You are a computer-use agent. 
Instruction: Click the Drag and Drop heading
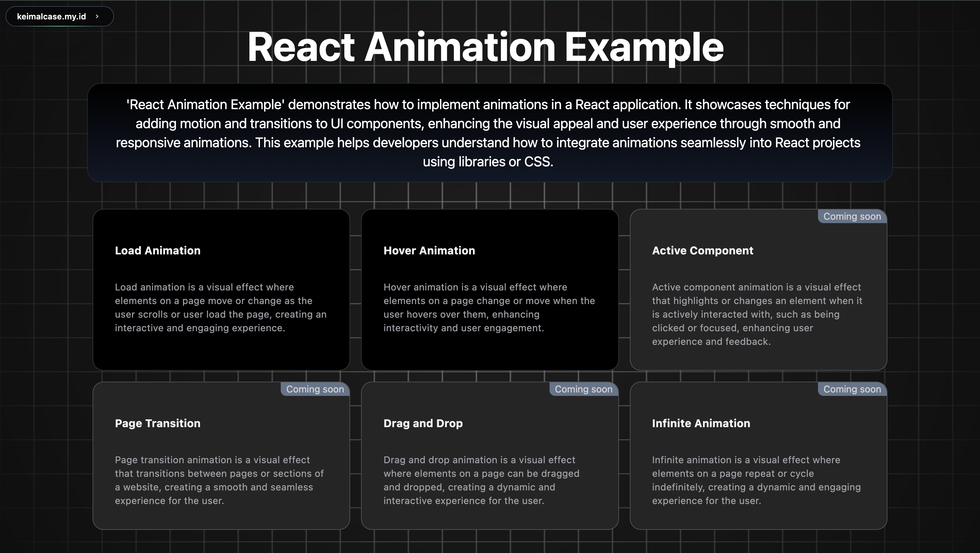[x=423, y=423]
